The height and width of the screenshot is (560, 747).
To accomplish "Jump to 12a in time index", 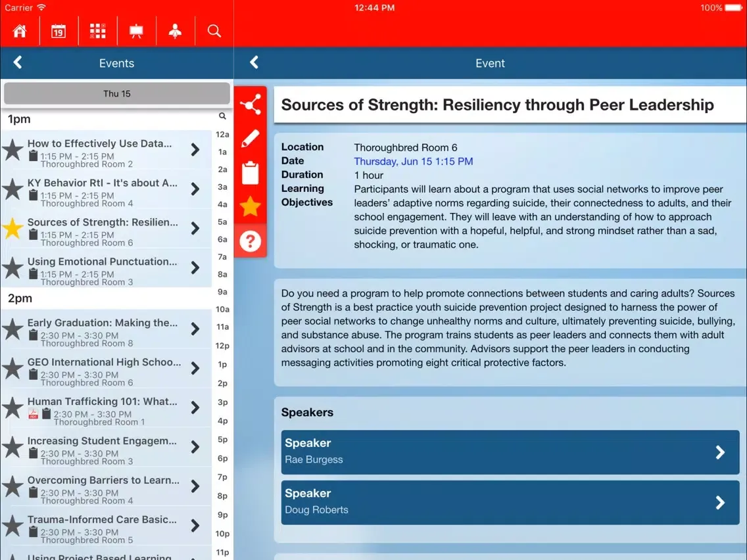I will (222, 134).
